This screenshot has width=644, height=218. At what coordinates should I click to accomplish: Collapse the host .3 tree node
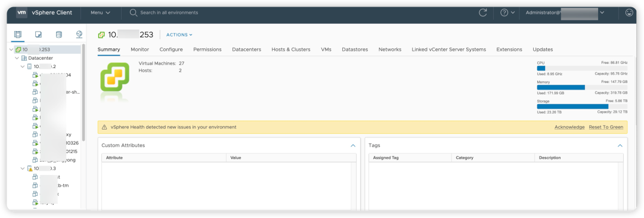pos(23,168)
